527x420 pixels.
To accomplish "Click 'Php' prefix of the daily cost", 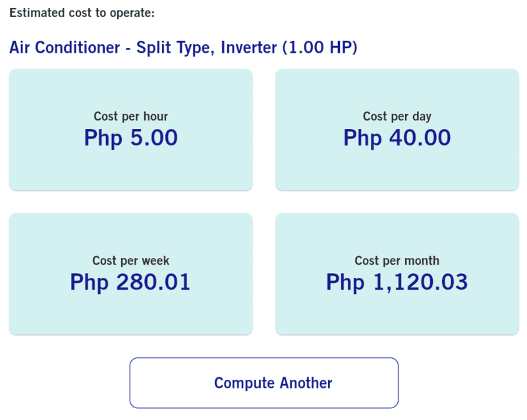I will tap(362, 138).
